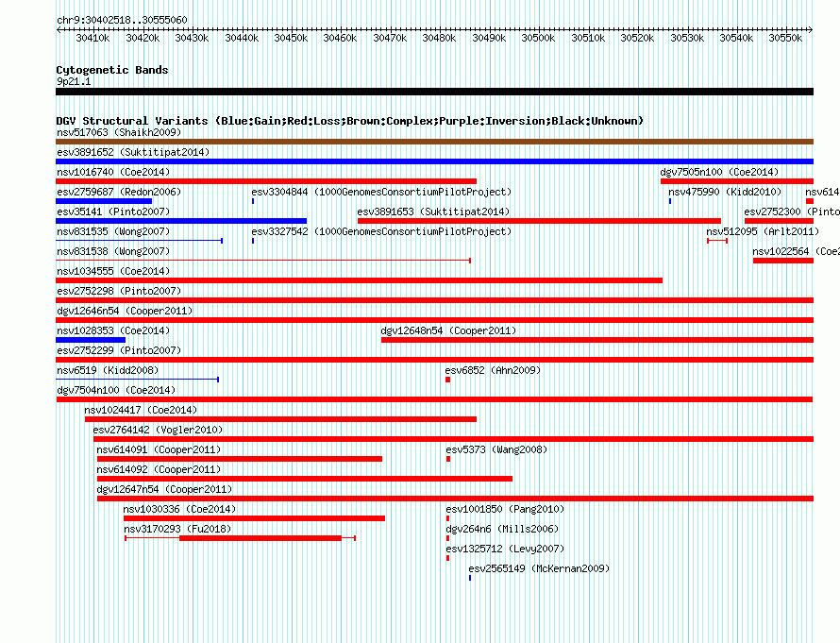Click the 30410k ruler tick label
This screenshot has width=840, height=643.
point(92,38)
